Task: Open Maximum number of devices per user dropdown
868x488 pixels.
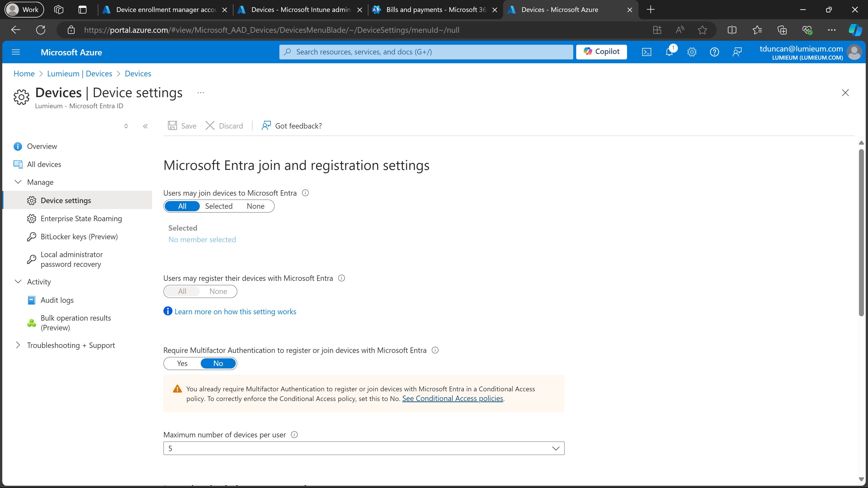Action: (x=364, y=449)
